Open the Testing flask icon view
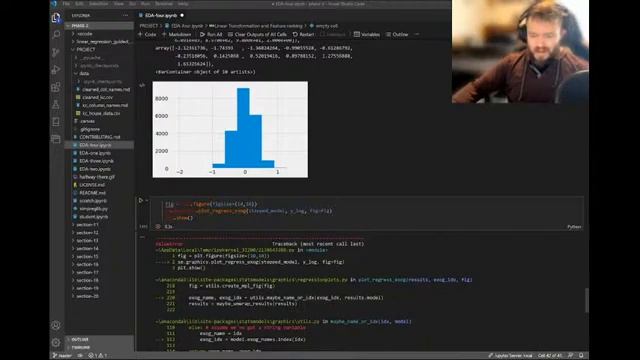Screen dimensions: 640x360 coord(56,104)
